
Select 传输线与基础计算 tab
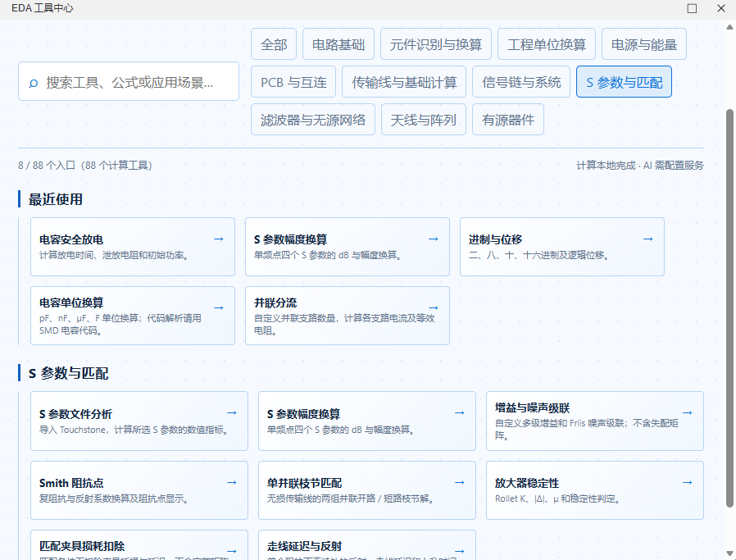coord(404,82)
